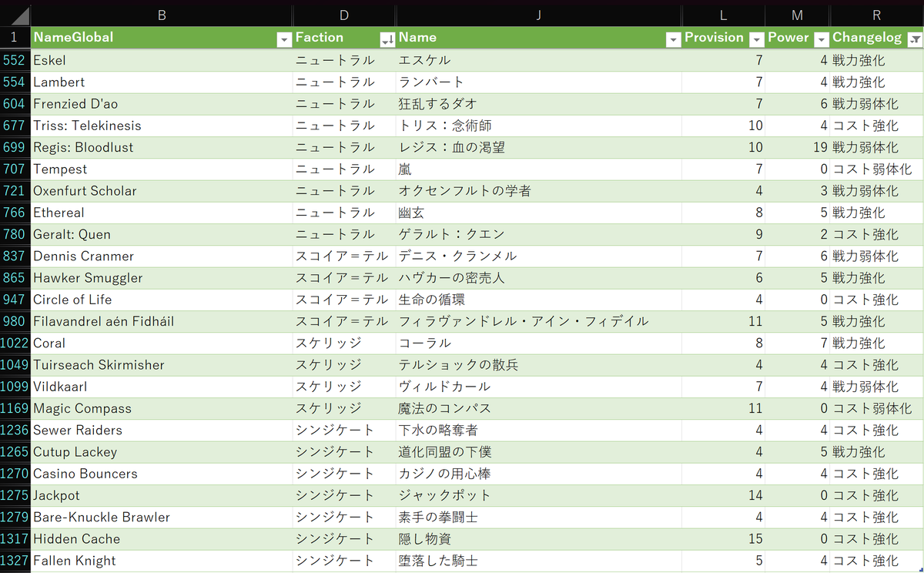Screen dimensions: 924x573
Task: Click the cell containing Eskel
Action: tap(162, 60)
